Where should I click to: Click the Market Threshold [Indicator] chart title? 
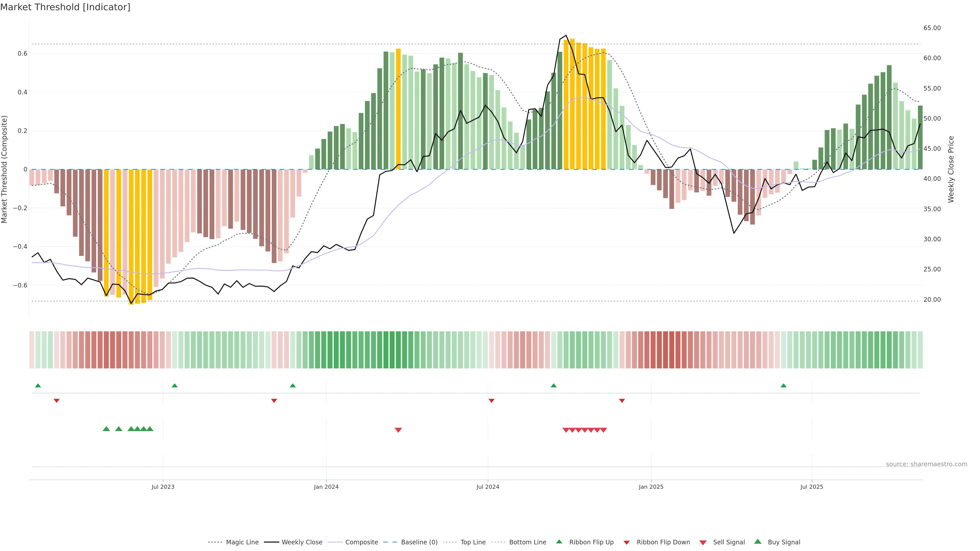pos(65,7)
